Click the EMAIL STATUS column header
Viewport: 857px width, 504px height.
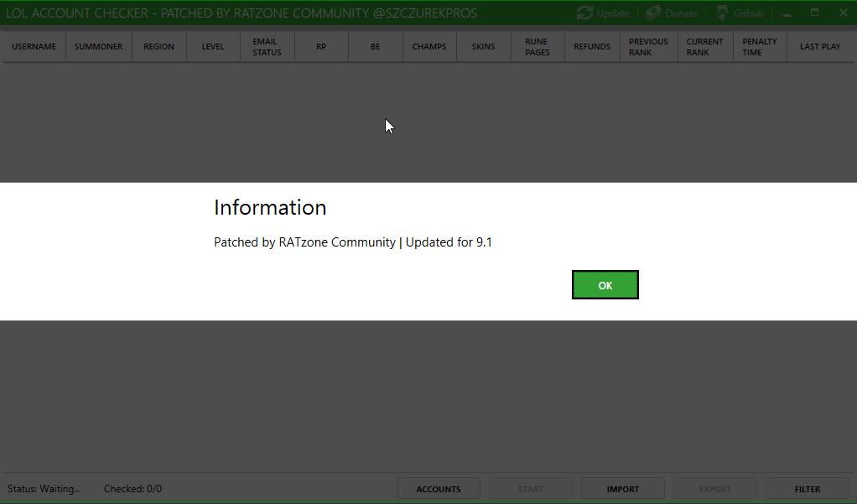pyautogui.click(x=265, y=47)
